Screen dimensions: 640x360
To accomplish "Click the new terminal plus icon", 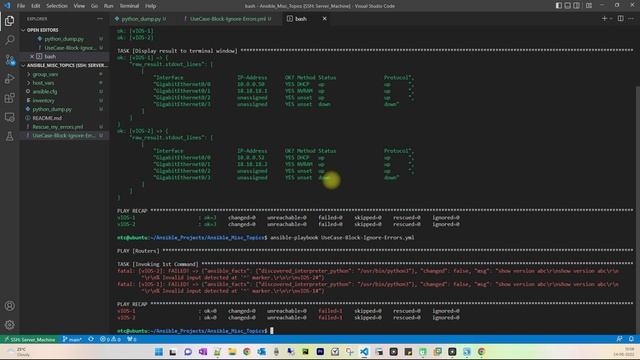I will pyautogui.click(x=604, y=18).
